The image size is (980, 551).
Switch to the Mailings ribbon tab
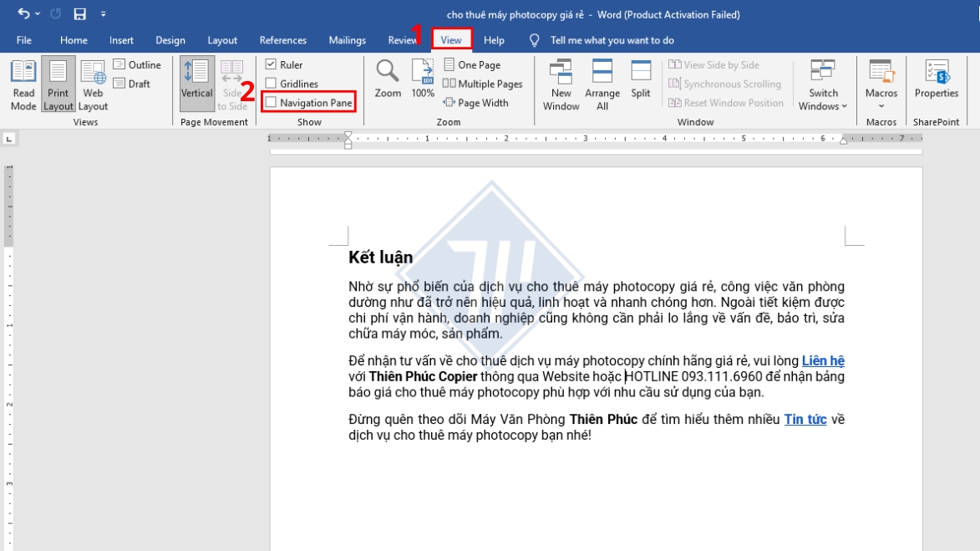click(x=347, y=40)
